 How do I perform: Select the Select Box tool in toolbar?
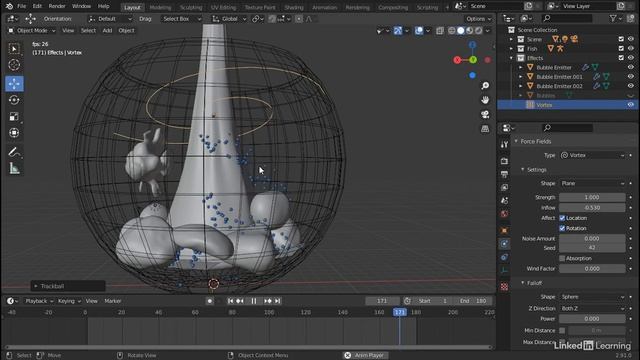pos(14,49)
